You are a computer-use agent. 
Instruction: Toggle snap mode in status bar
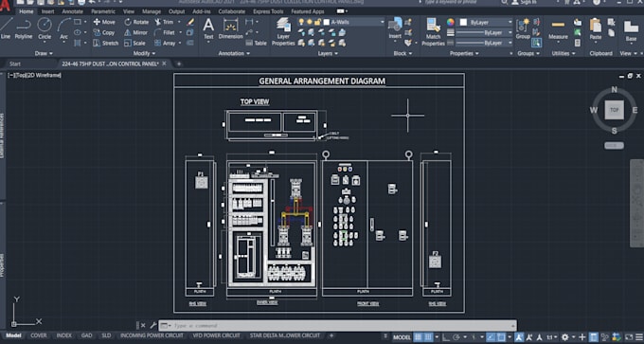tap(428, 337)
